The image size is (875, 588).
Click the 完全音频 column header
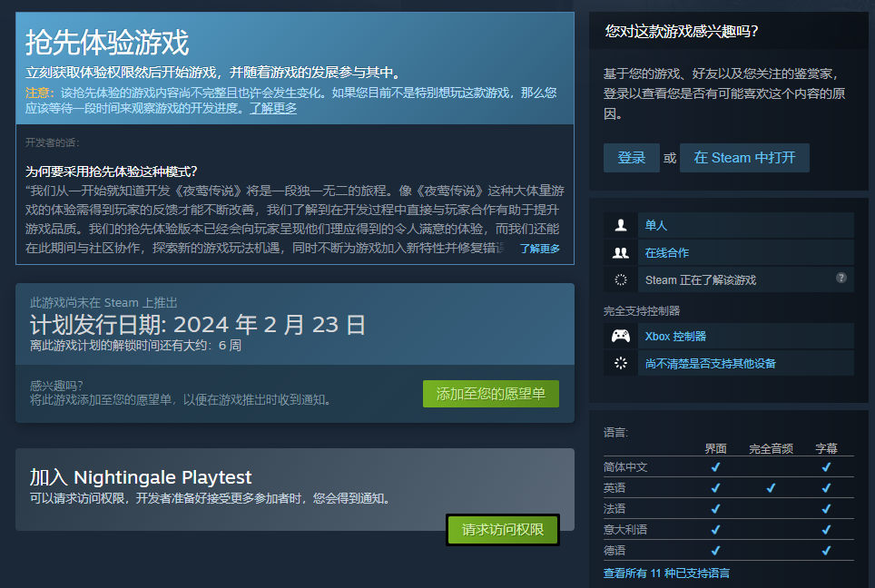(771, 448)
